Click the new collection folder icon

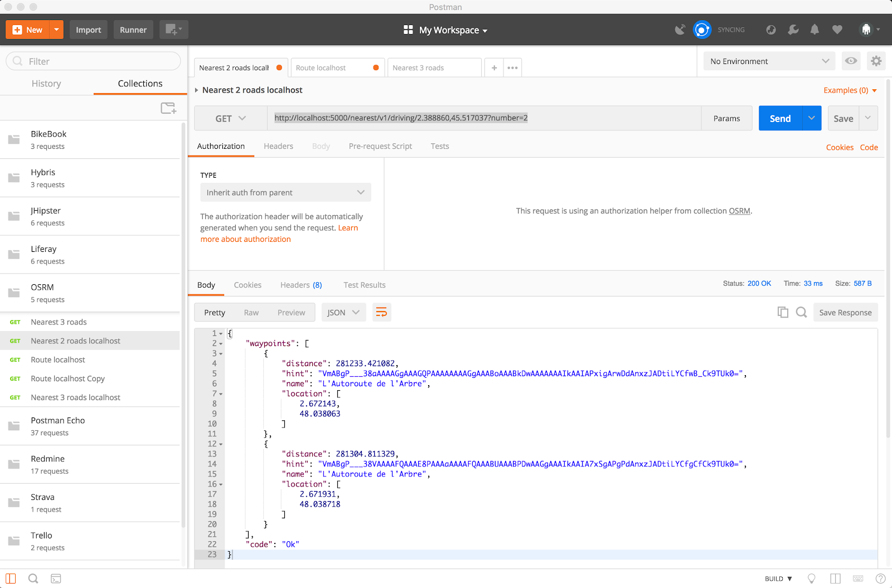pyautogui.click(x=168, y=108)
